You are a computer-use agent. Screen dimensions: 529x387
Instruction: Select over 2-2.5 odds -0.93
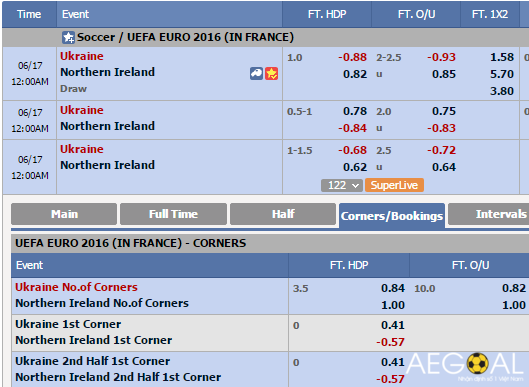coord(442,57)
